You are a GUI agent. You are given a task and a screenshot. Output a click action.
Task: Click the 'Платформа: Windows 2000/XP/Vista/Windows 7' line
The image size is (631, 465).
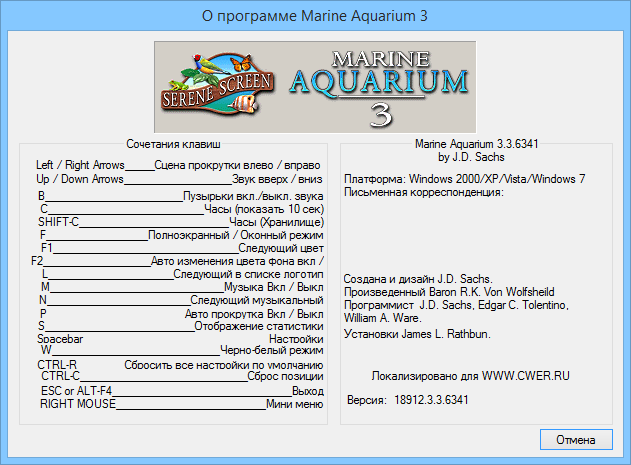[464, 179]
